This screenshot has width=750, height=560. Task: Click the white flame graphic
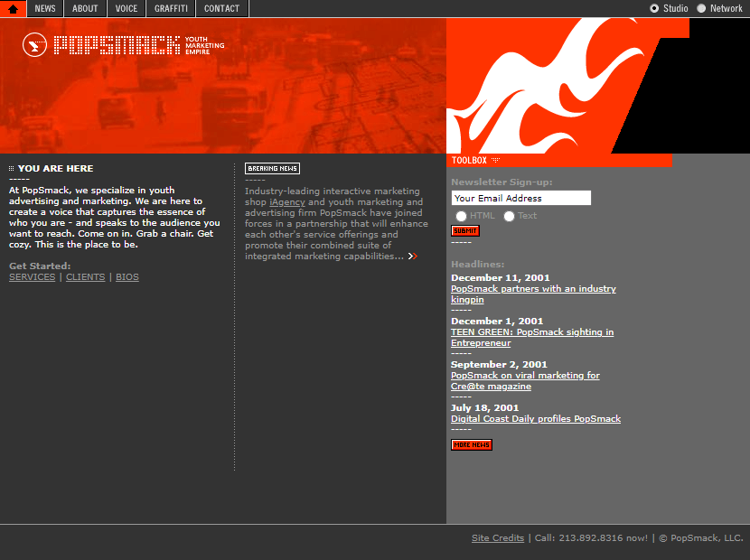coord(545,86)
